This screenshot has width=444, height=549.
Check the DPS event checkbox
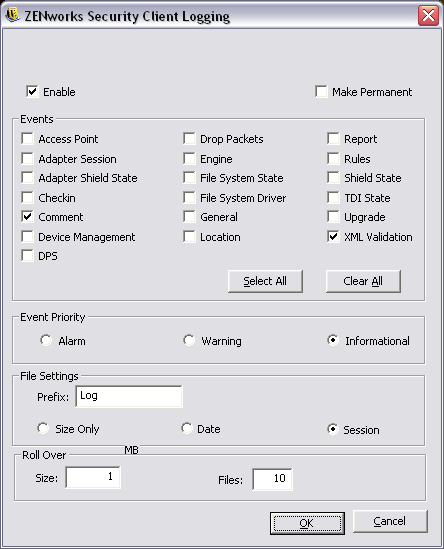point(27,256)
